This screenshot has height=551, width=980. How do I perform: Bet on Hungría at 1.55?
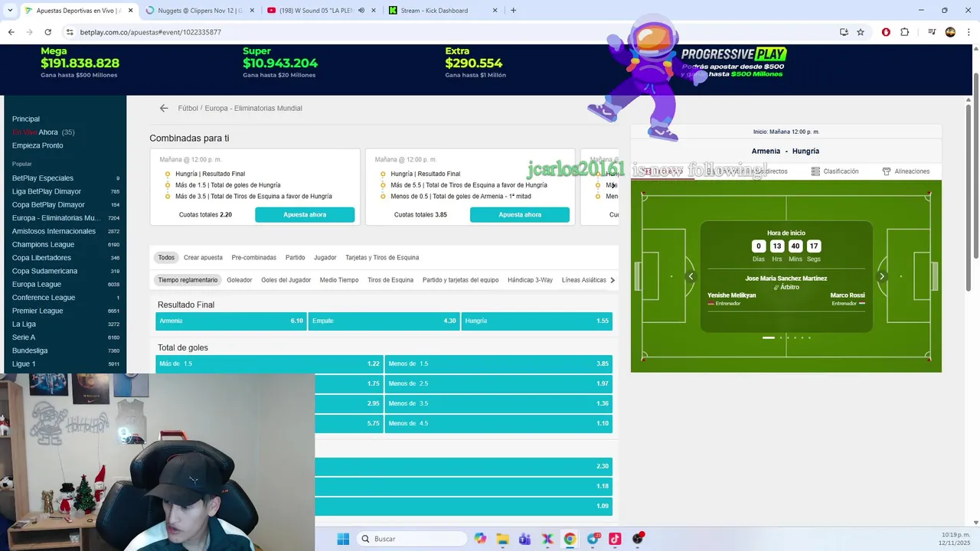pyautogui.click(x=537, y=321)
